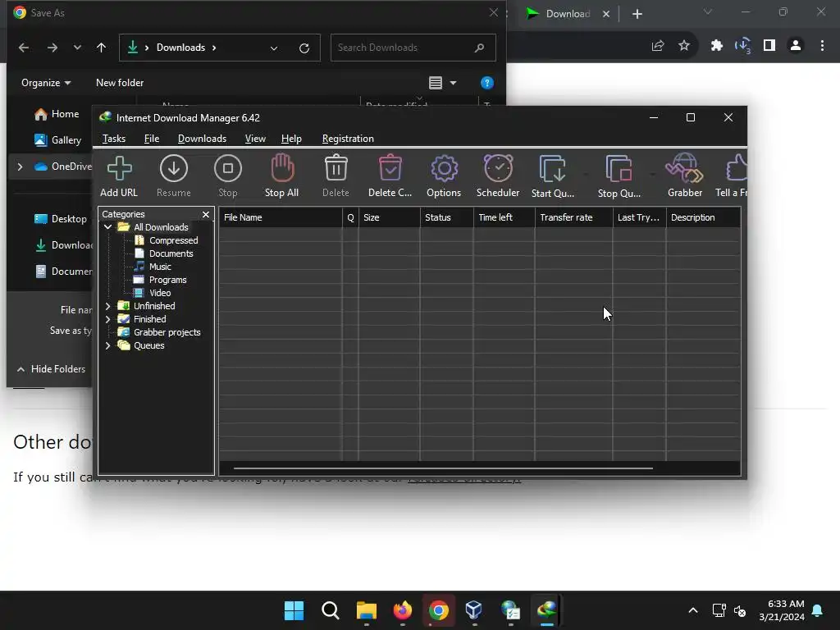Refresh the Downloads folder in Save As
This screenshot has height=630, width=840.
304,48
